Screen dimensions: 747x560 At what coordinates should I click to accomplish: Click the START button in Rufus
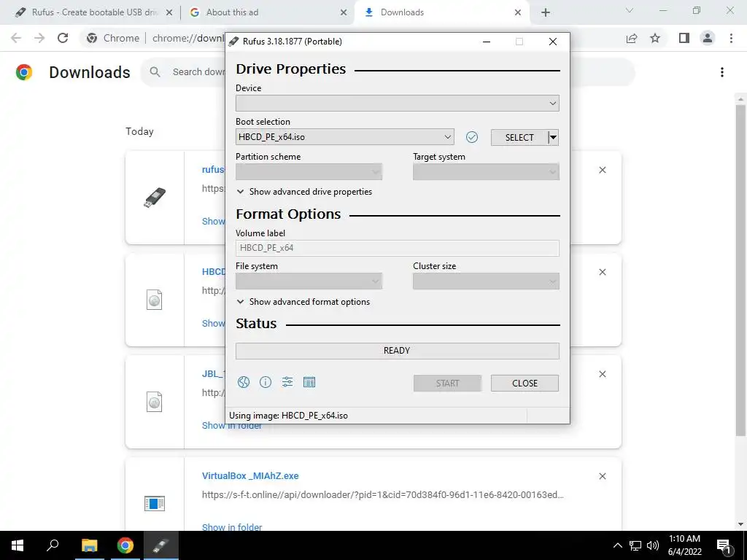pos(447,384)
